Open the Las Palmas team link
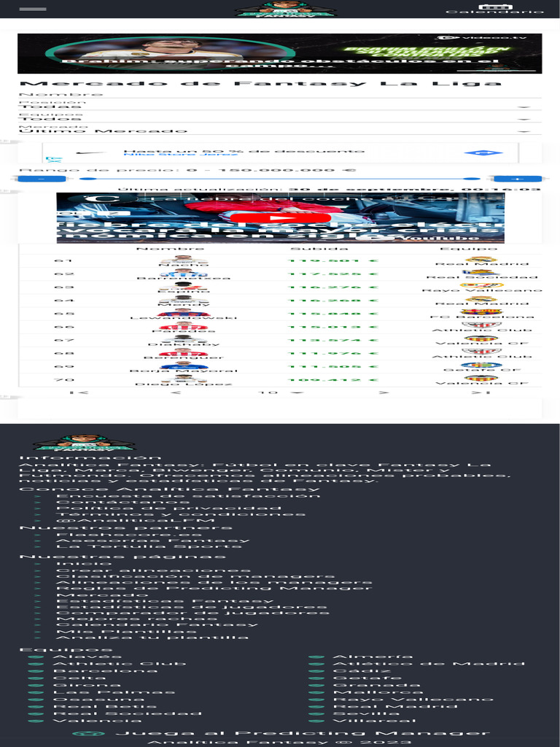The image size is (560, 747). point(114,692)
